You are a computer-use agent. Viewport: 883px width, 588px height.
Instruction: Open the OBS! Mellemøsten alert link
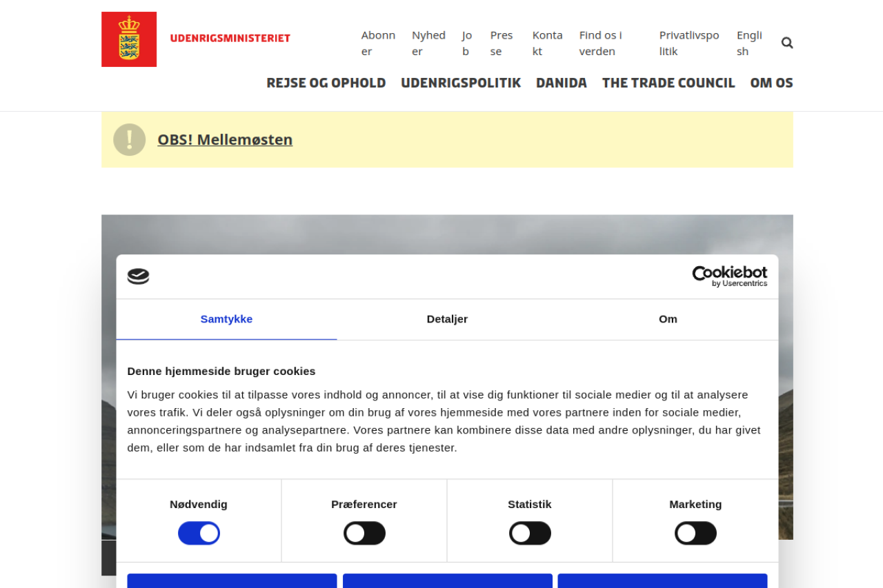225,140
